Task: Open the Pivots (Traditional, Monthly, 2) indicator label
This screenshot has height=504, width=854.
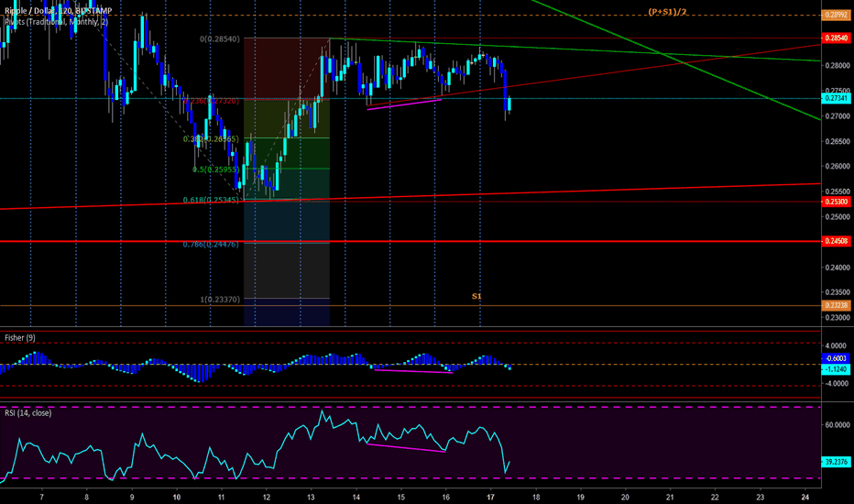Action: pyautogui.click(x=56, y=22)
